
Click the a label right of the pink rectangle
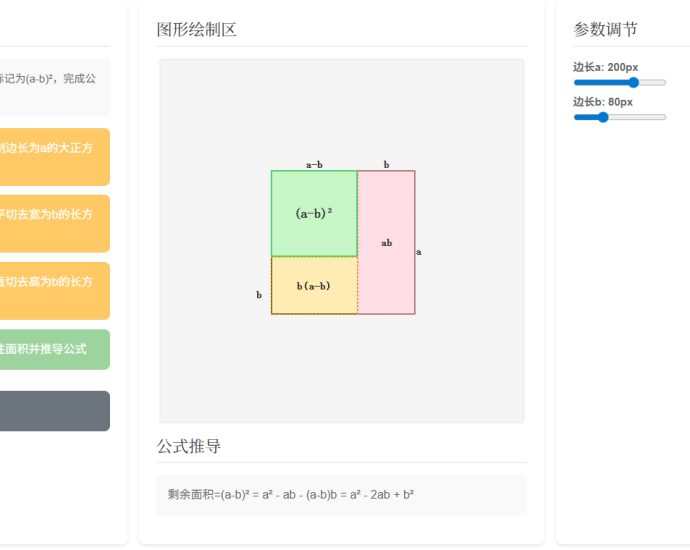(x=419, y=252)
